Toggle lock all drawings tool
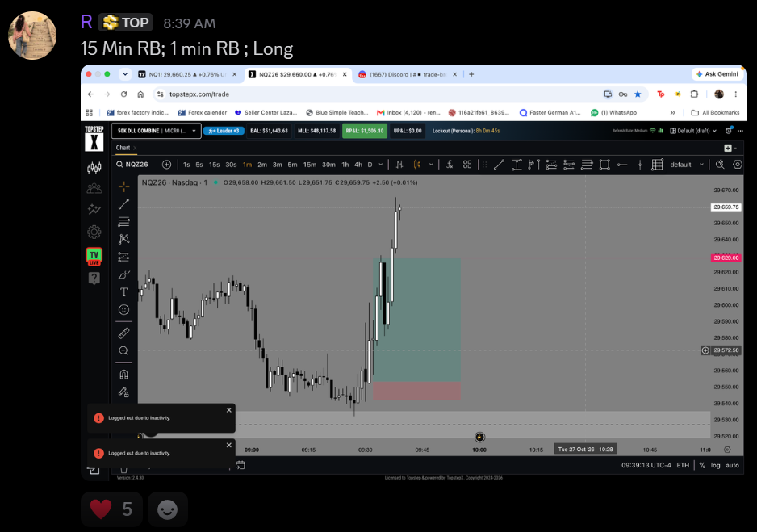 [124, 392]
